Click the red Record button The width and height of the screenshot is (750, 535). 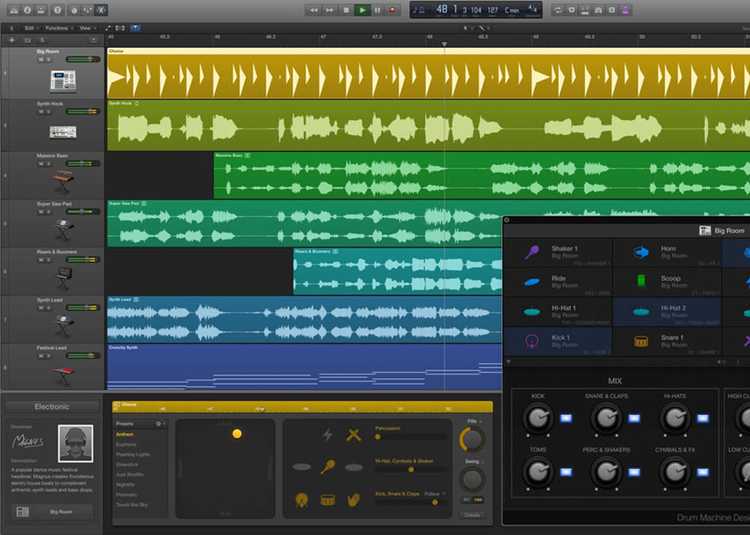click(392, 10)
